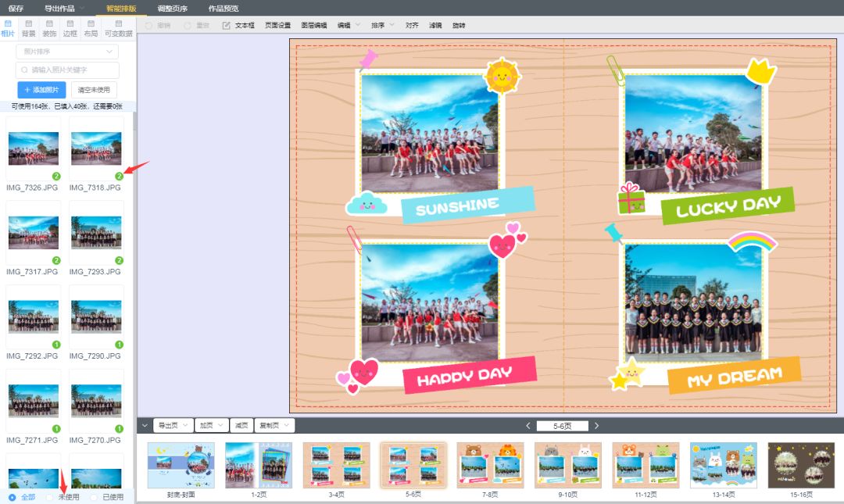Select the rainbow sticker on the canvas
The height and width of the screenshot is (504, 844).
click(752, 241)
